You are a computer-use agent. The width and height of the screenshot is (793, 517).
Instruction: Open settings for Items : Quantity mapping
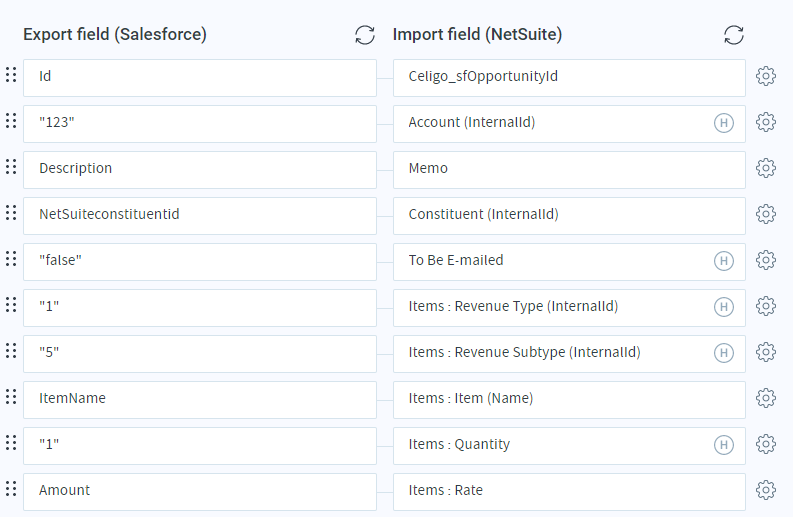pos(766,444)
